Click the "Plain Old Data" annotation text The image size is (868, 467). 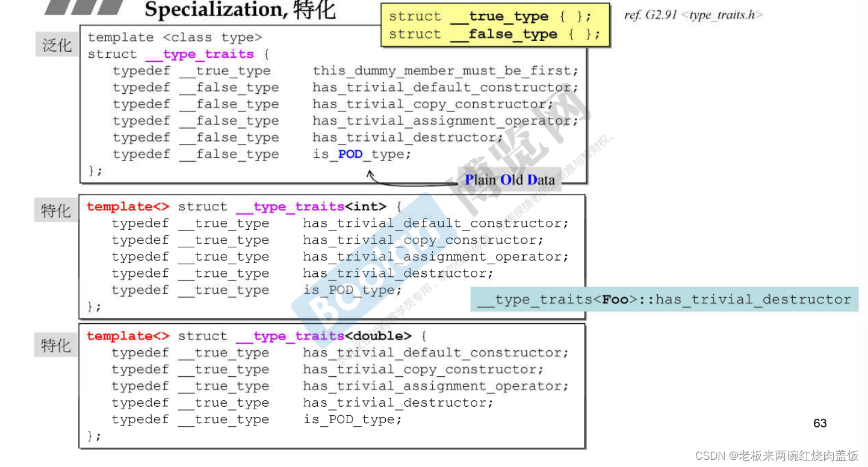(x=509, y=179)
